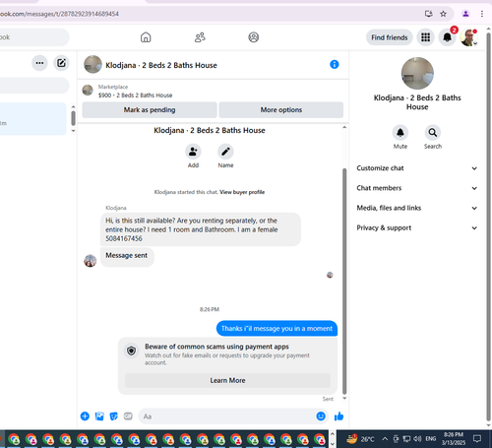Viewport: 492px width, 448px height.
Task: Start a new message with compose icon
Action: click(61, 63)
